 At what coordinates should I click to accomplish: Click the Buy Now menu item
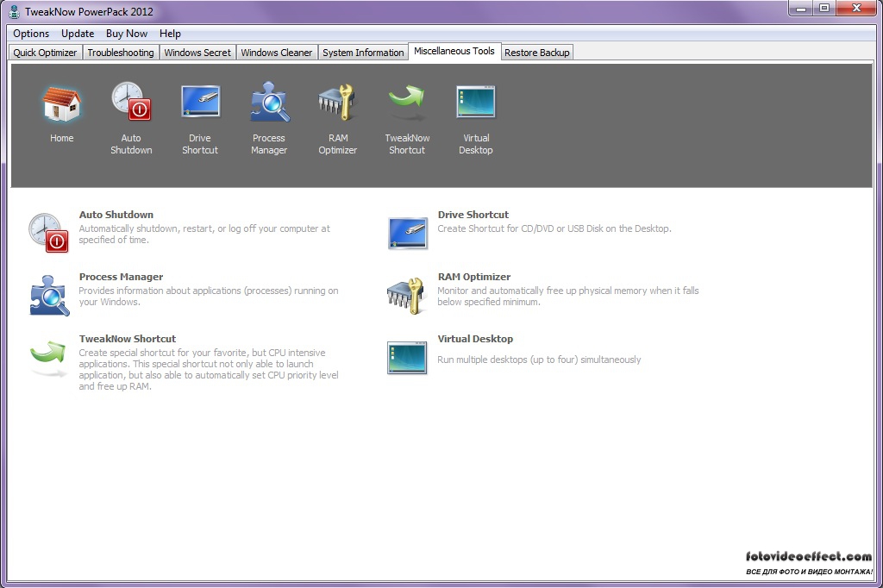pos(127,34)
